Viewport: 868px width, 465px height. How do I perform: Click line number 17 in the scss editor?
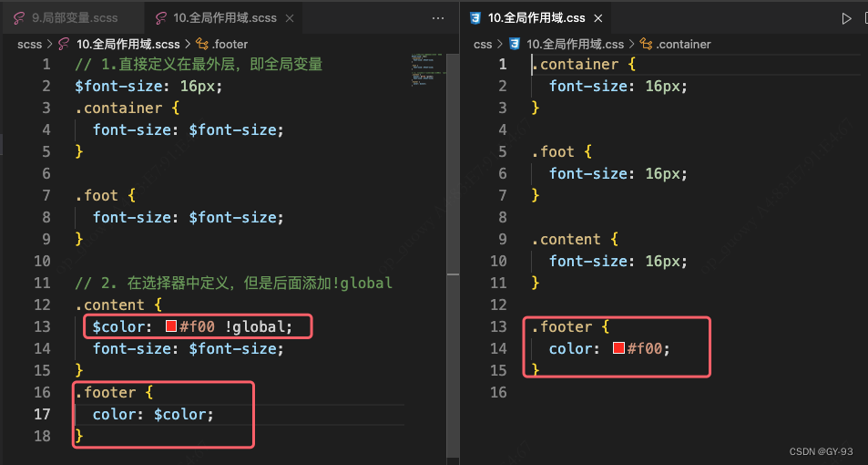coord(42,414)
